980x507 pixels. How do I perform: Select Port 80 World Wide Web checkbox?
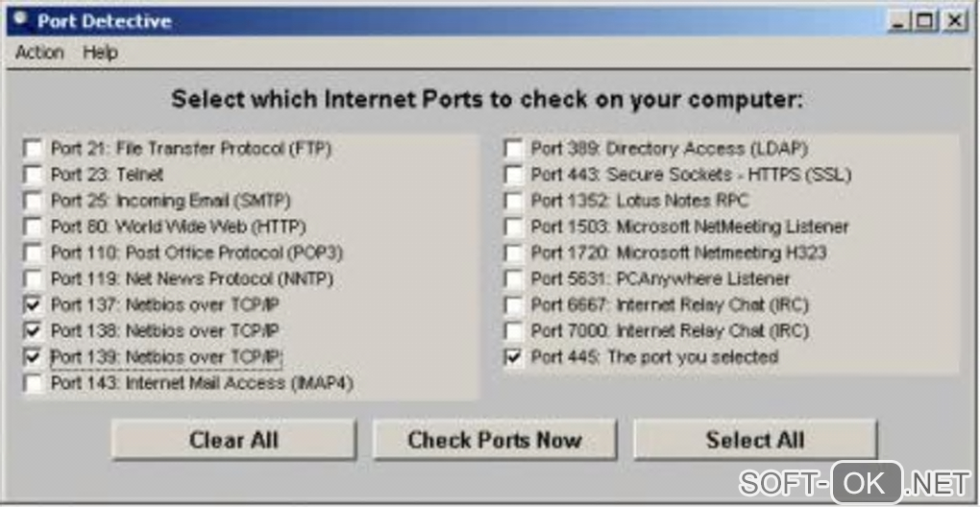pyautogui.click(x=34, y=227)
